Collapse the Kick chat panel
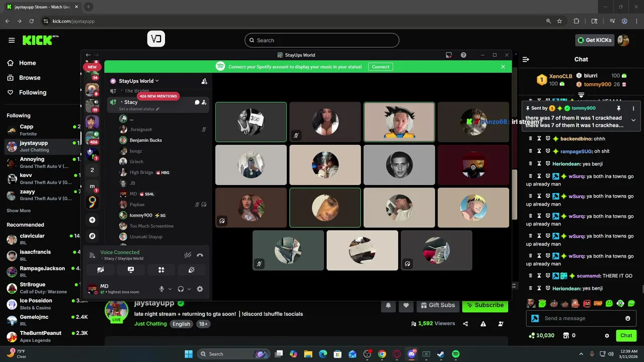Viewport: 644px width, 362px height. [x=526, y=59]
